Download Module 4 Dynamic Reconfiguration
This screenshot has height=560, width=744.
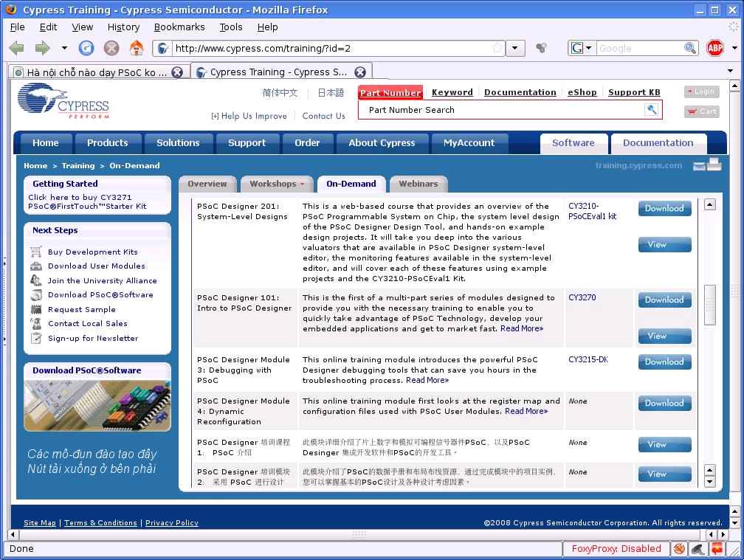point(664,403)
